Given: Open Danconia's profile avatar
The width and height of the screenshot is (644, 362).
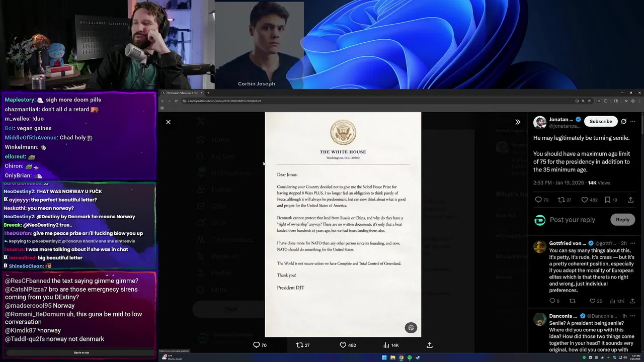Looking at the screenshot, I should tap(540, 319).
